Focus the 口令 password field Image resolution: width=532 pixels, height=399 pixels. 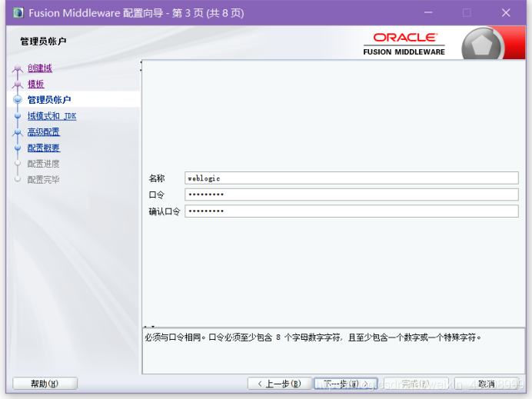point(351,195)
